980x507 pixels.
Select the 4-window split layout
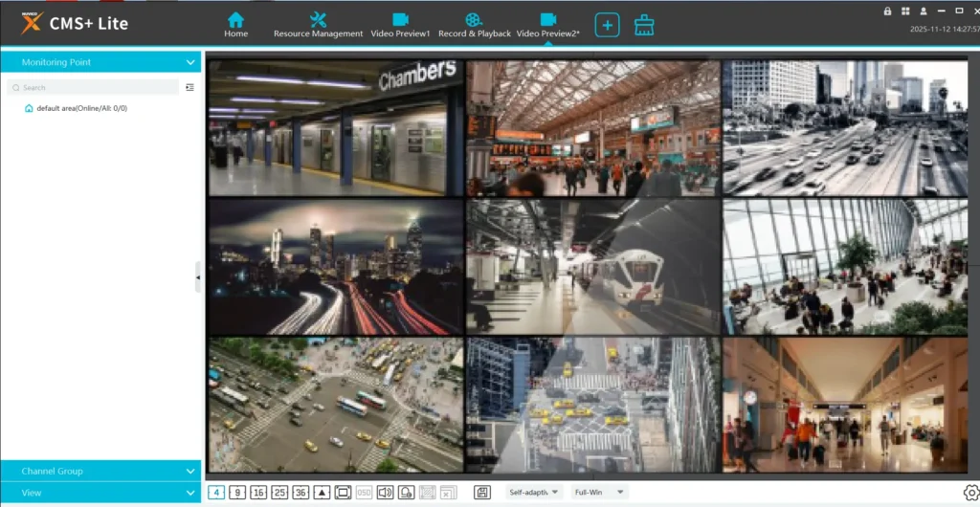click(x=216, y=493)
